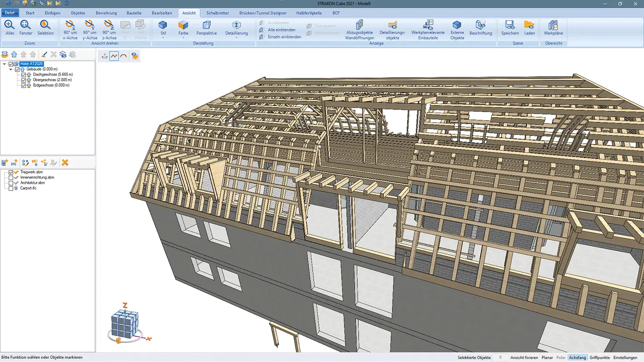
Task: Uncheck the Dachgeschoss level checkbox
Action: pos(23,74)
